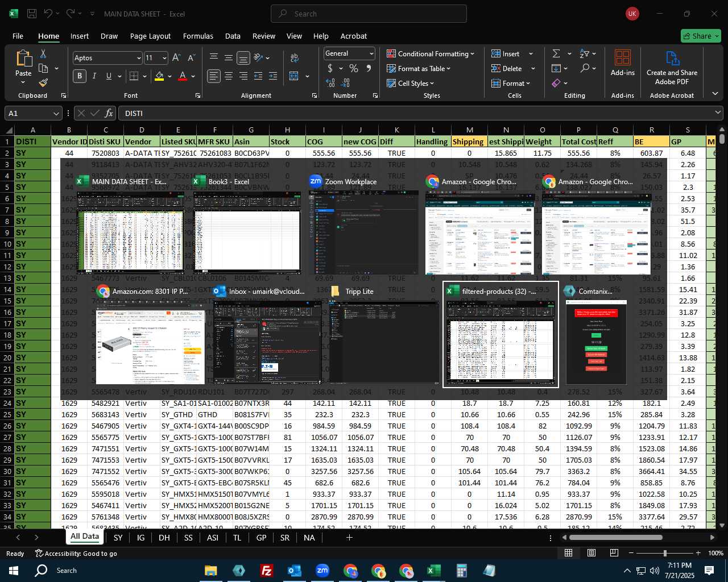Image resolution: width=728 pixels, height=582 pixels.
Task: Collapse the ribbon with the chevron
Action: point(715,94)
